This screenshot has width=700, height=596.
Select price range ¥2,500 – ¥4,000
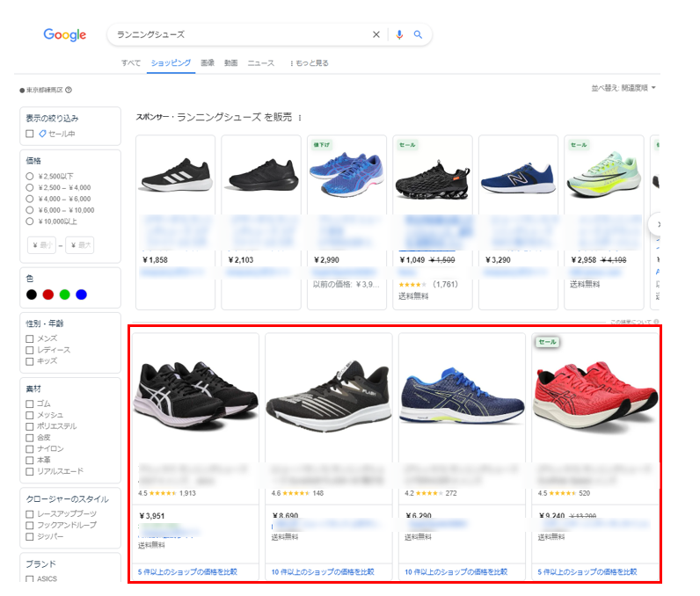click(x=30, y=187)
